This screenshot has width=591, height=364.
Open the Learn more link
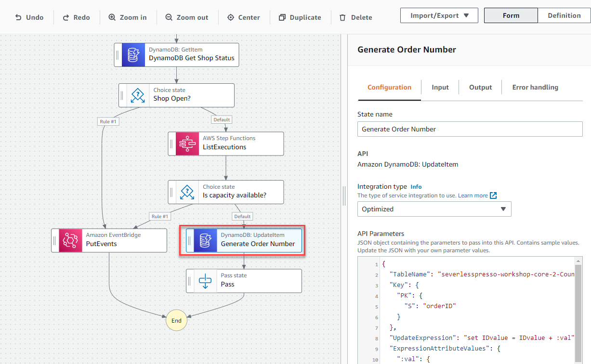coord(473,195)
